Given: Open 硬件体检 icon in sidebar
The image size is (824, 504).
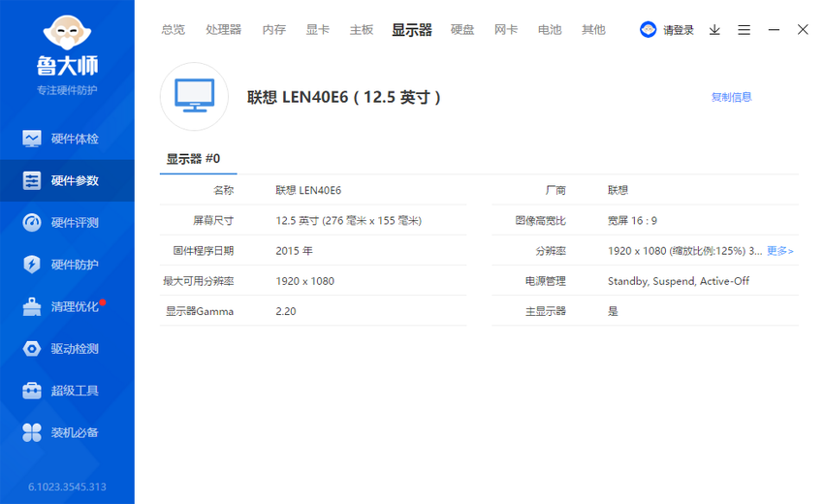Looking at the screenshot, I should [32, 139].
